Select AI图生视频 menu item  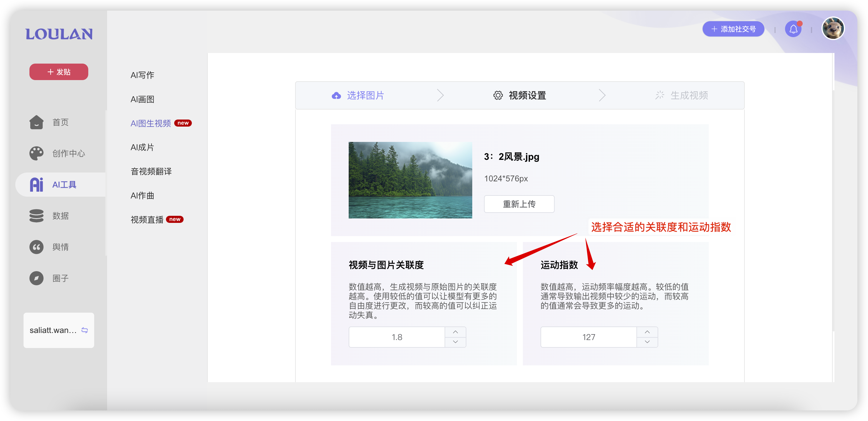151,123
